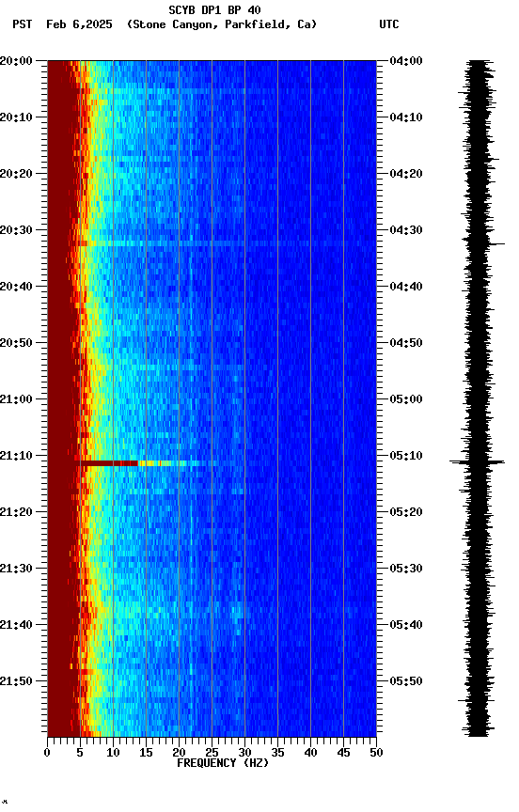The image size is (519, 812).
Task: Select the 21:00 PST time label
Action: pos(16,399)
